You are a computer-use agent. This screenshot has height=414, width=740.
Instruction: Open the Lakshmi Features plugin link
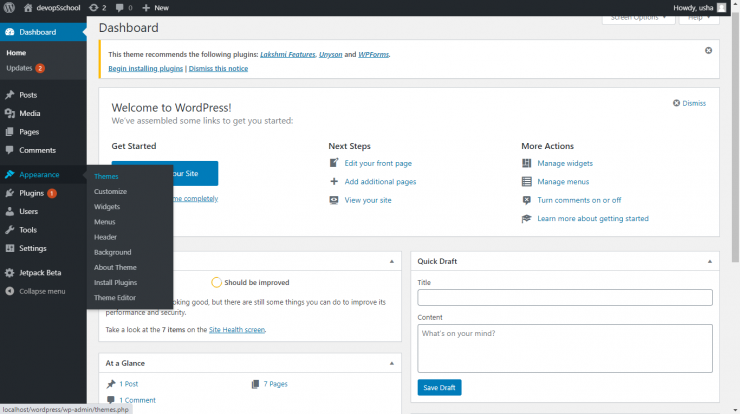(x=287, y=54)
